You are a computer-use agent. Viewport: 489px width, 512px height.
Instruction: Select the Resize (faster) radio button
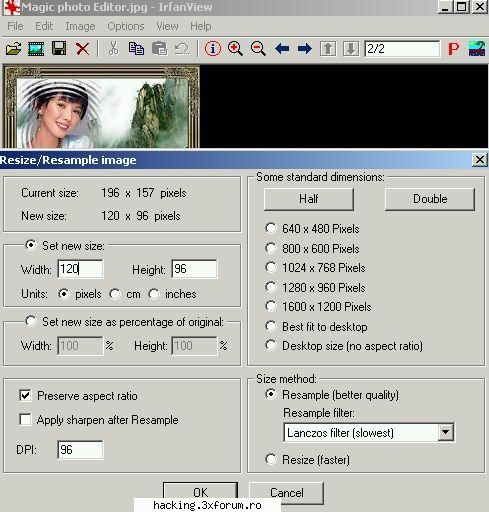click(271, 459)
